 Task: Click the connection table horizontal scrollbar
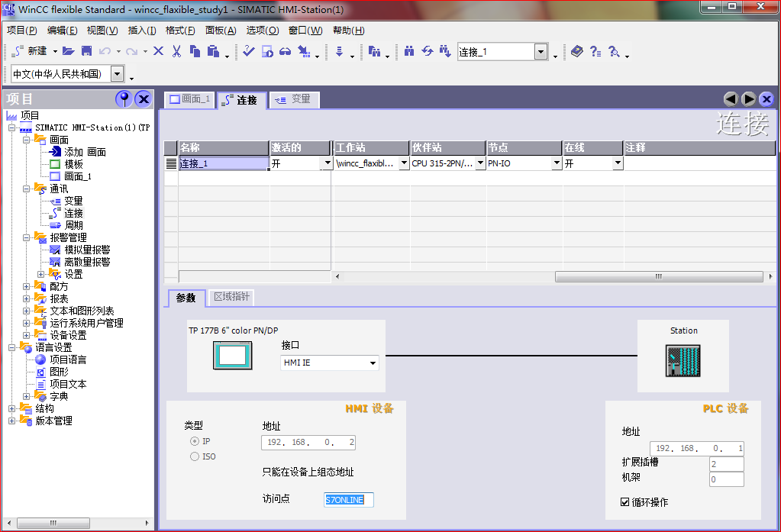(659, 276)
